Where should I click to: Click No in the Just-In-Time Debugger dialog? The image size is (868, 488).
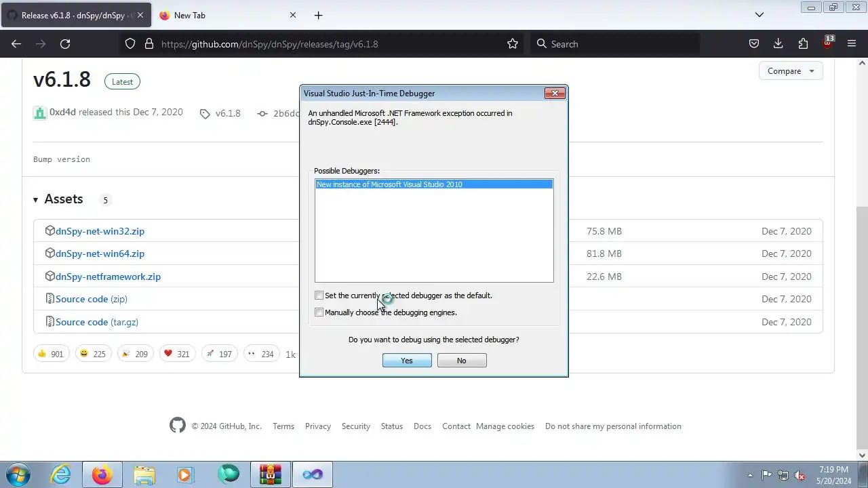pyautogui.click(x=462, y=361)
